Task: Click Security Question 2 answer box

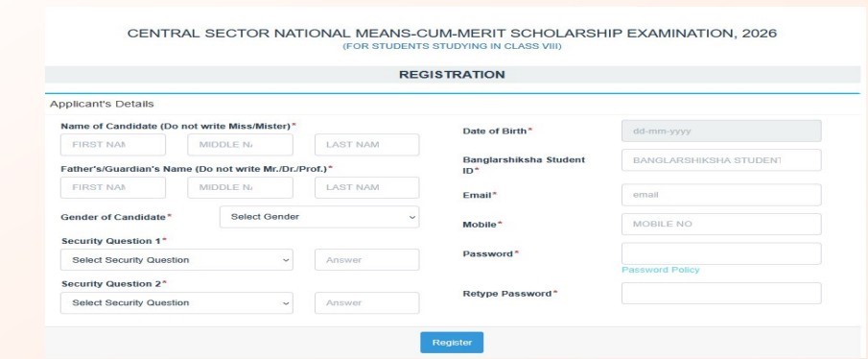Action: pos(367,303)
